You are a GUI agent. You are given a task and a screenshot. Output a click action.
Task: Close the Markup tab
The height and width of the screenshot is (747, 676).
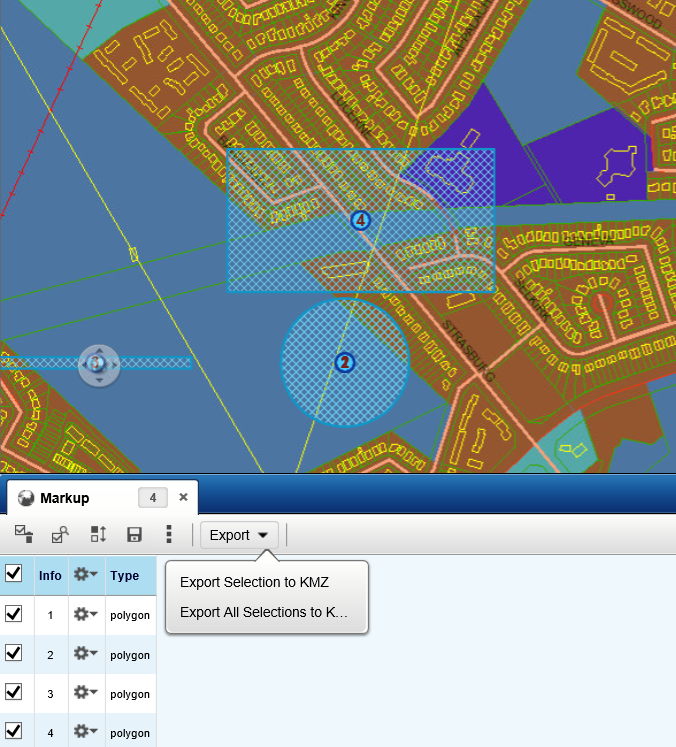pos(183,497)
